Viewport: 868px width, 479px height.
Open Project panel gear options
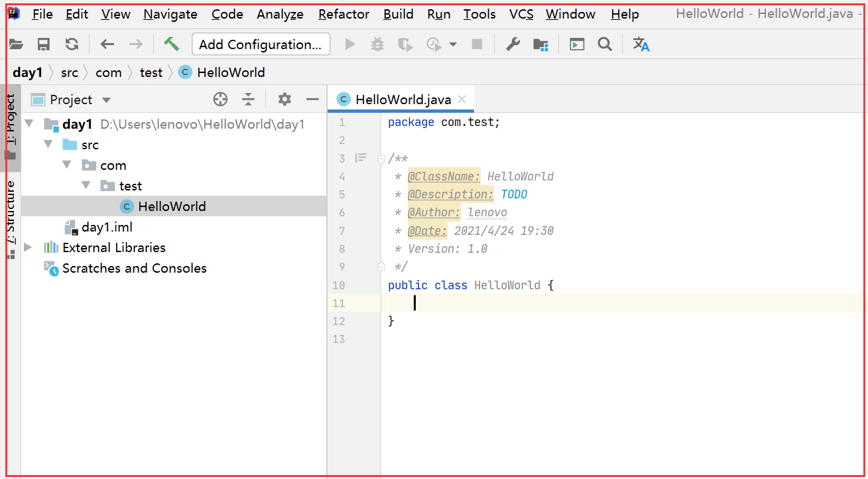click(284, 100)
